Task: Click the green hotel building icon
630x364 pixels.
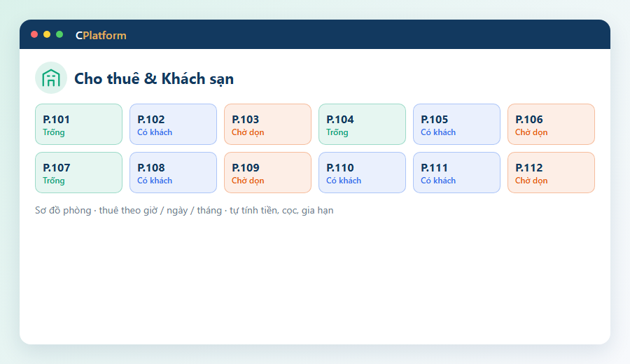Action: (51, 78)
